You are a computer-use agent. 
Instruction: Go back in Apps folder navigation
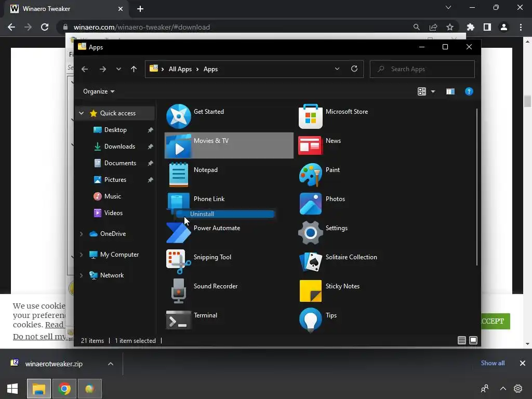(x=85, y=69)
